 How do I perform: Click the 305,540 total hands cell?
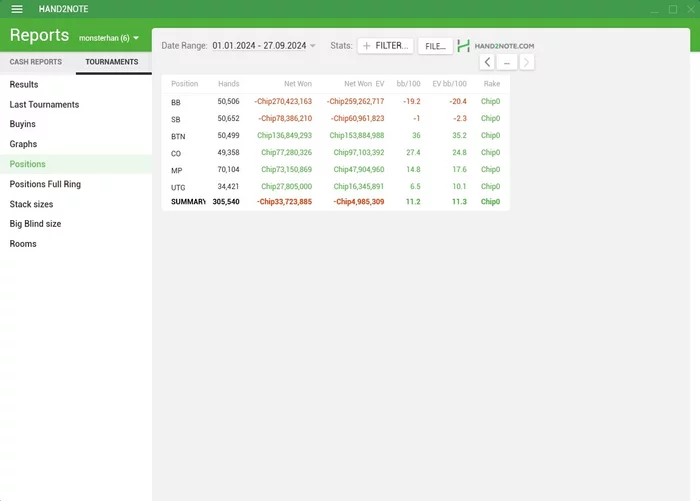226,202
